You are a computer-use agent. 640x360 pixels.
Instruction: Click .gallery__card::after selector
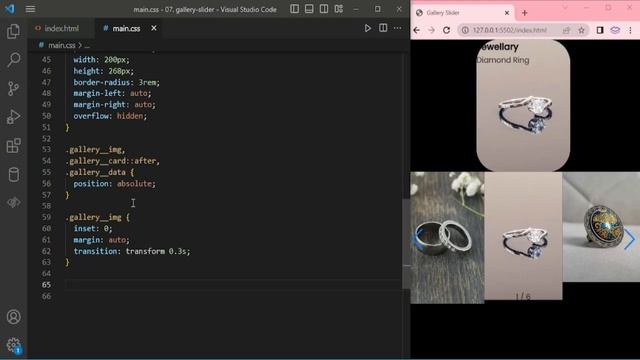pos(113,161)
